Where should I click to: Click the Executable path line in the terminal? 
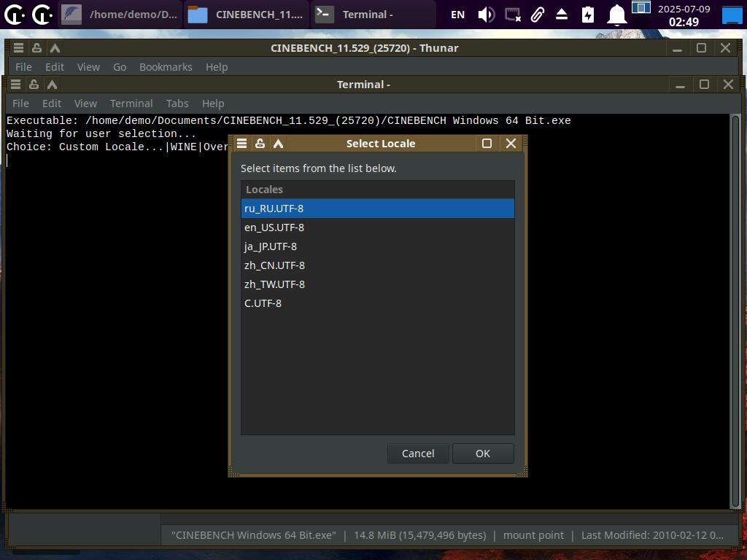point(288,120)
